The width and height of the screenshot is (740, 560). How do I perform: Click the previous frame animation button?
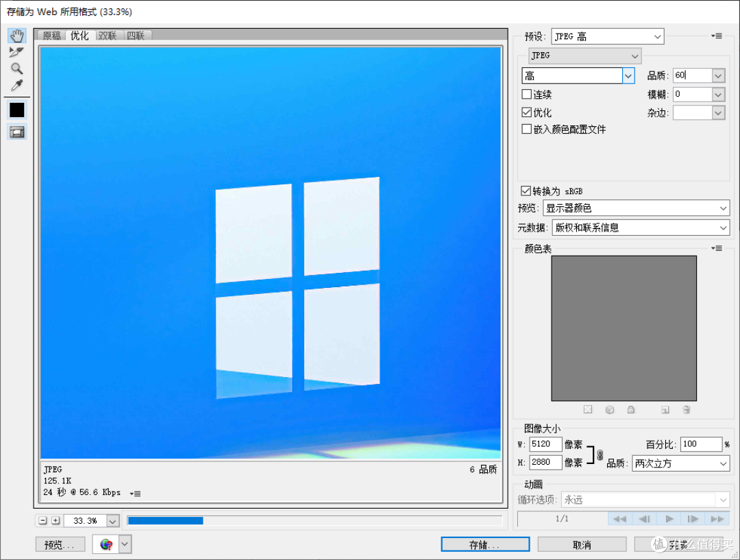644,519
